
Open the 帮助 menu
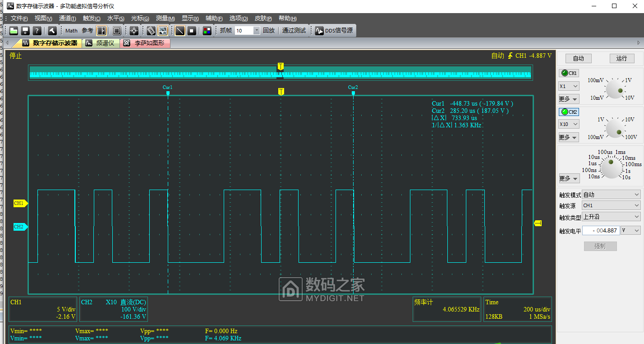tap(287, 19)
